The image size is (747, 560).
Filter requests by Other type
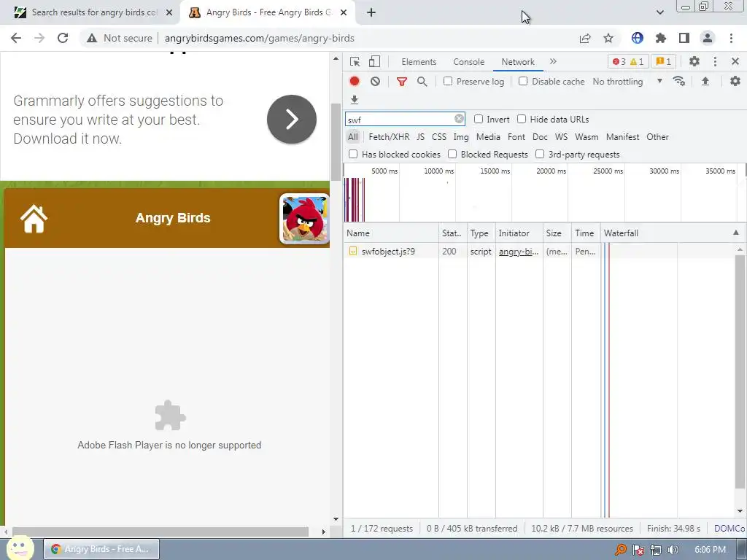[657, 137]
